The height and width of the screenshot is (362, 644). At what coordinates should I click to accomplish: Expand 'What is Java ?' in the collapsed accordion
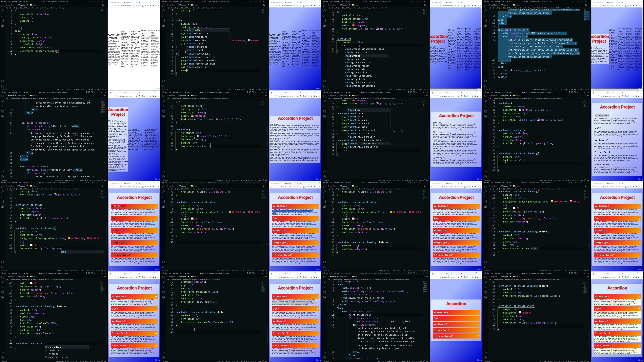(456, 324)
